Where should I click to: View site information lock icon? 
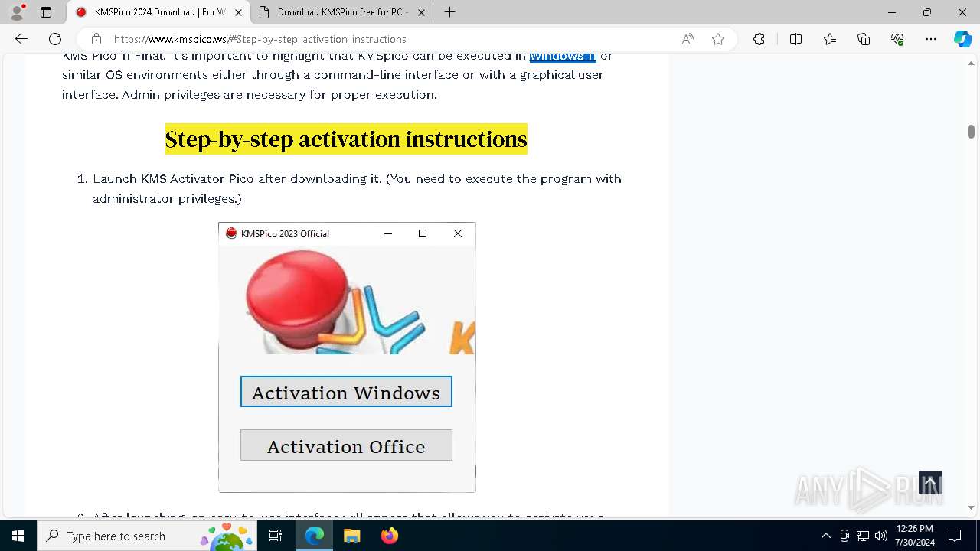tap(96, 39)
